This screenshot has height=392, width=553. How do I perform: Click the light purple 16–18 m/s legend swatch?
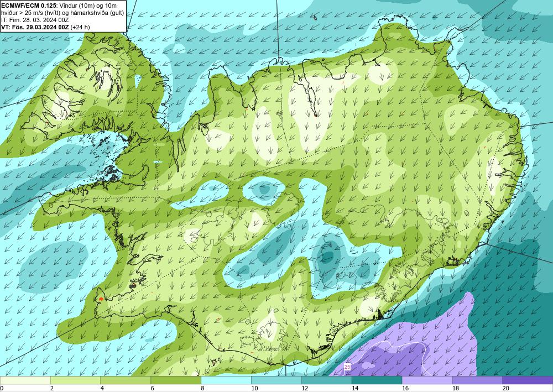tap(427, 380)
